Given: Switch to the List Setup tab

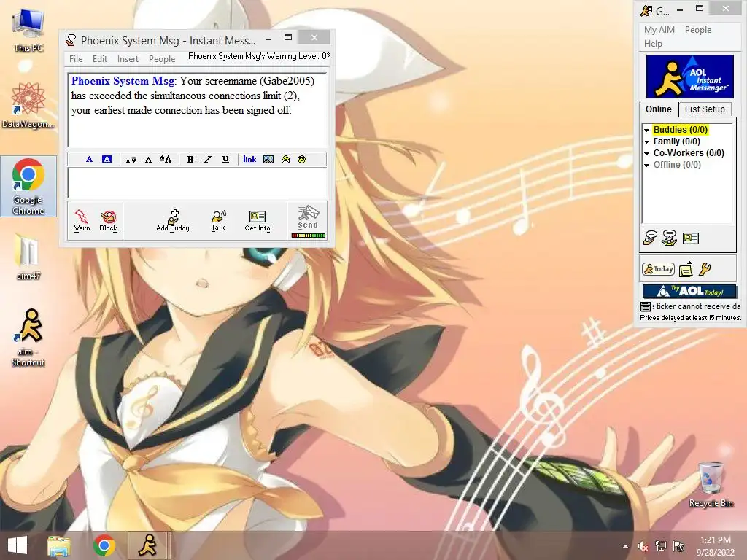Looking at the screenshot, I should coord(705,109).
